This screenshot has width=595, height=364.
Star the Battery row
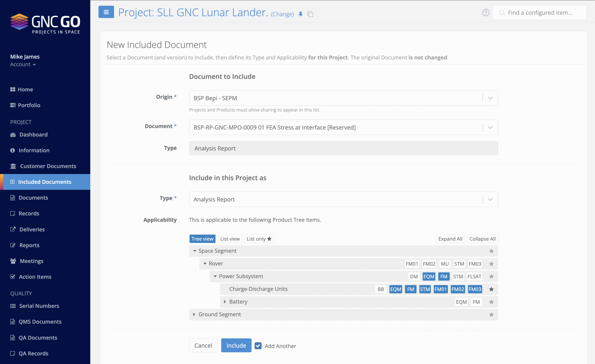(491, 302)
